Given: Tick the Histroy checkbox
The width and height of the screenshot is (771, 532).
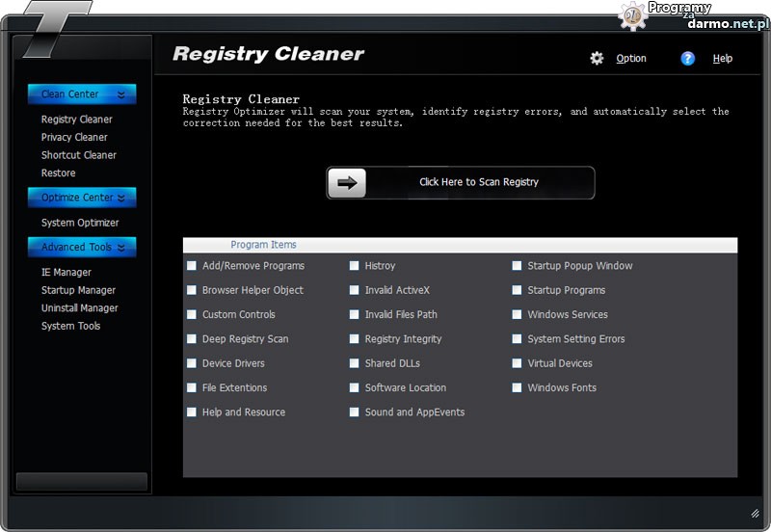Looking at the screenshot, I should click(x=354, y=266).
